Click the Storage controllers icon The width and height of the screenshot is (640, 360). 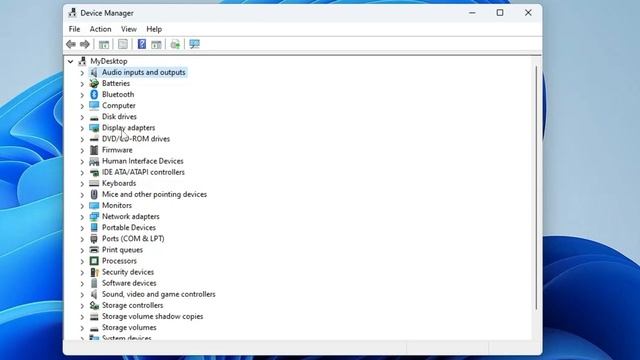94,305
